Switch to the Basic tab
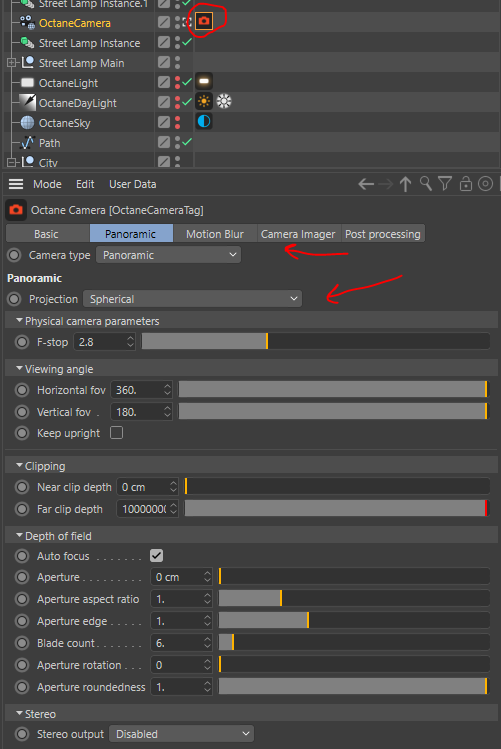Screen dimensions: 501x749 (x=47, y=234)
